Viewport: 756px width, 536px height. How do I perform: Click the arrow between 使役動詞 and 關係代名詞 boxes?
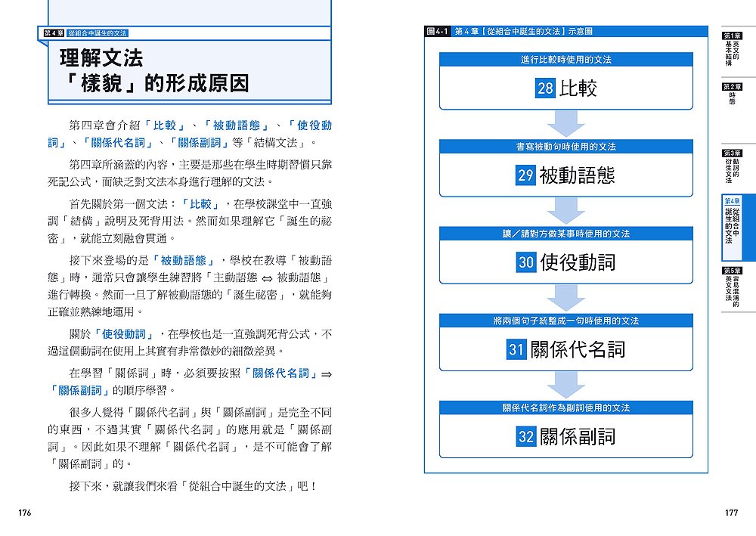(x=566, y=298)
